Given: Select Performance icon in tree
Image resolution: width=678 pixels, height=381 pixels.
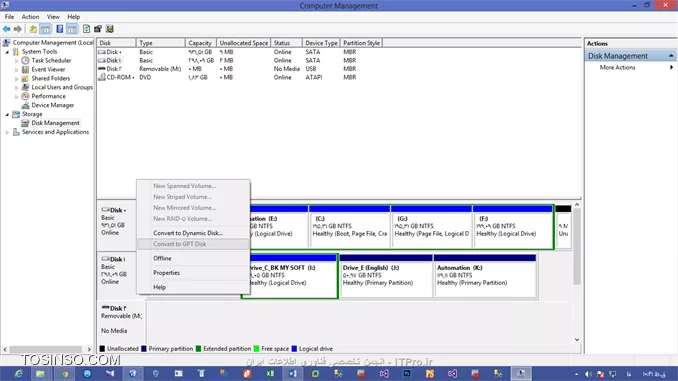Looking at the screenshot, I should click(x=26, y=96).
